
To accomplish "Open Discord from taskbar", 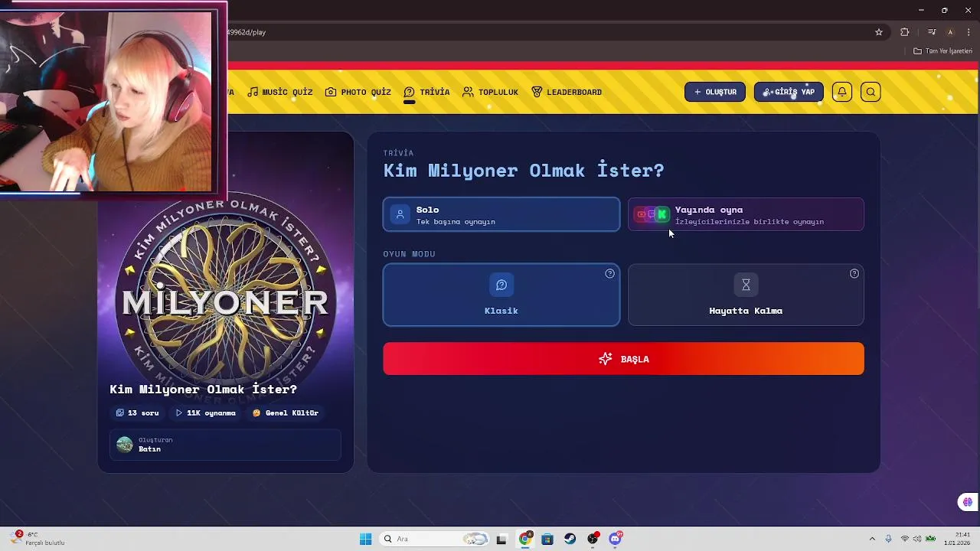I will click(x=616, y=539).
